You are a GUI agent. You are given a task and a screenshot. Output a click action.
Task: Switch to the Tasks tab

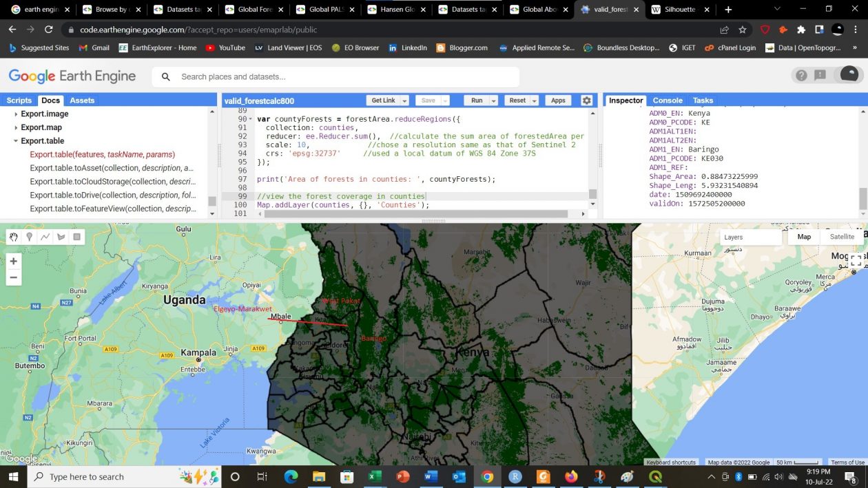tap(703, 100)
